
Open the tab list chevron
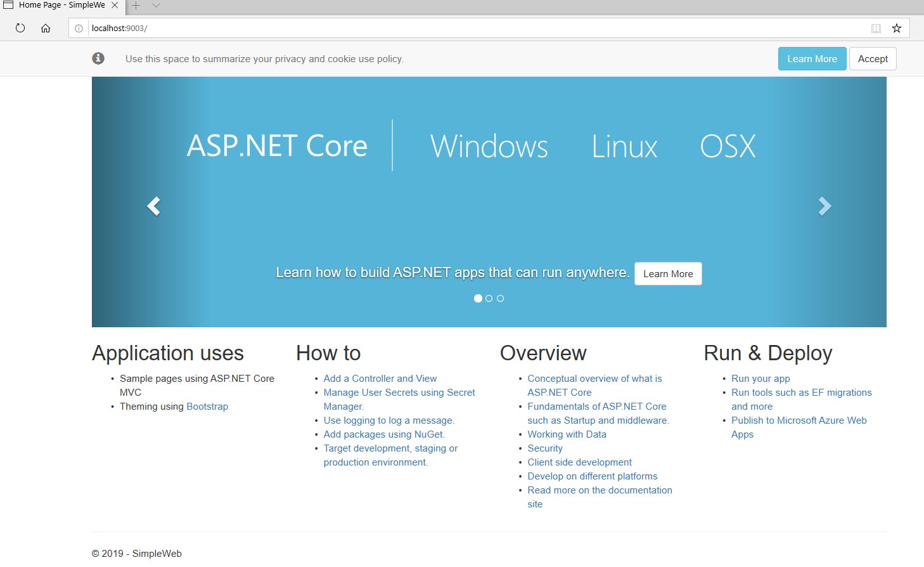156,5
